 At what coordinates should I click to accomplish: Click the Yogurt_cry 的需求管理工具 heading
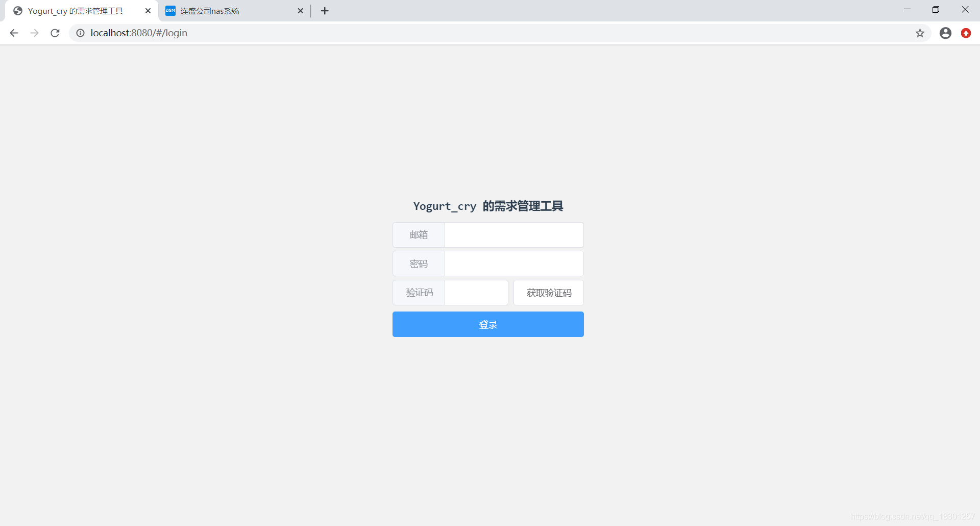click(488, 206)
